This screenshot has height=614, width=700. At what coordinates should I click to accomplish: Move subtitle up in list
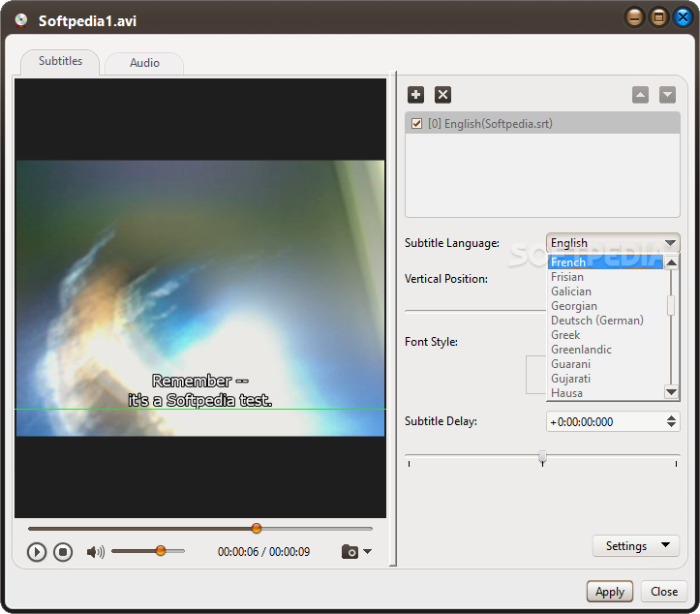640,95
